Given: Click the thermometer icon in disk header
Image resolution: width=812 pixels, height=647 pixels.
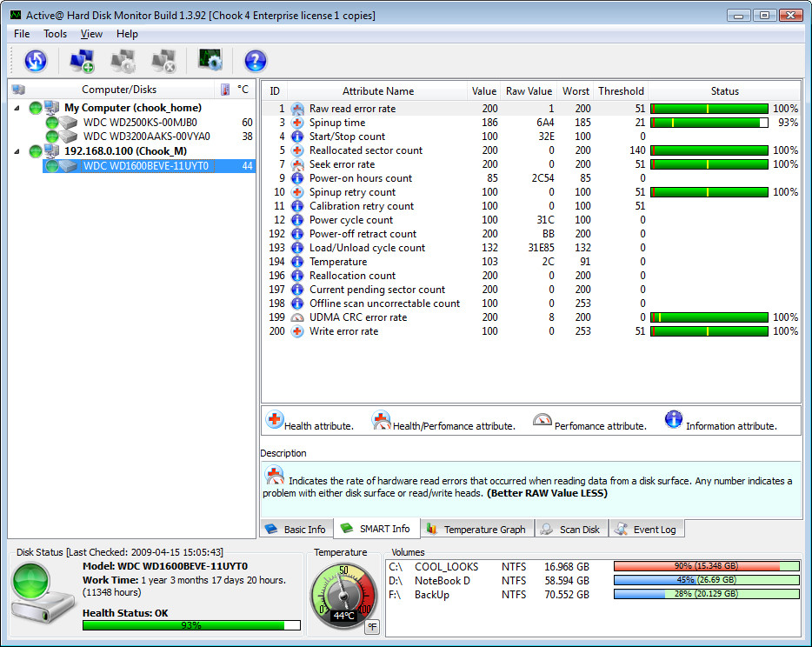Looking at the screenshot, I should coord(225,90).
